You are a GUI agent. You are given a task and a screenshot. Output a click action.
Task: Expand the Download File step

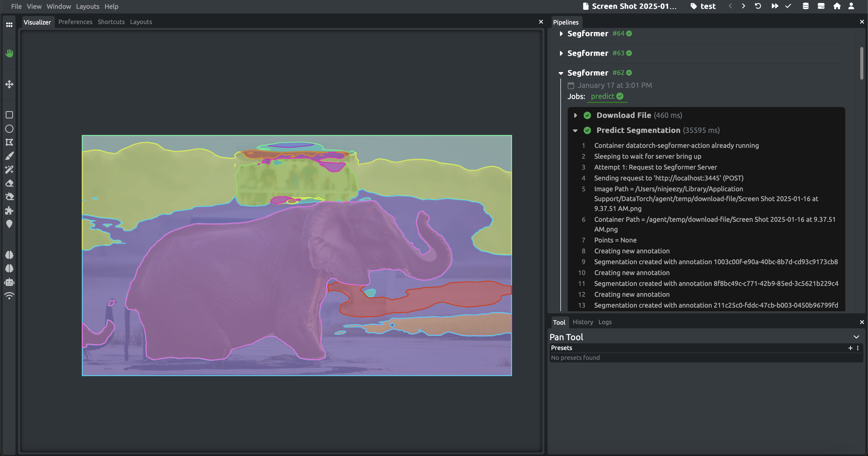[x=575, y=115]
